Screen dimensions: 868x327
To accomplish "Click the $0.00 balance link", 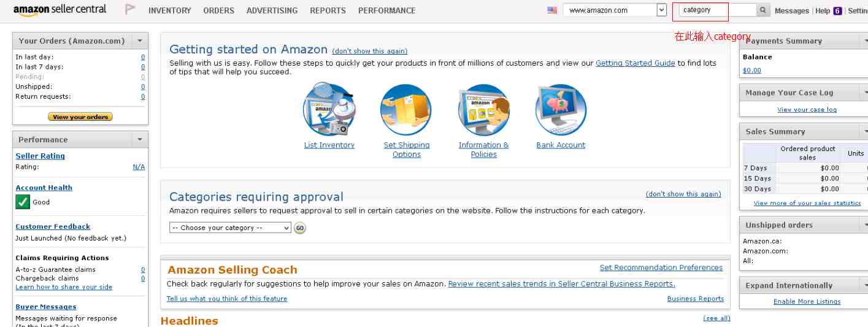I will click(752, 71).
